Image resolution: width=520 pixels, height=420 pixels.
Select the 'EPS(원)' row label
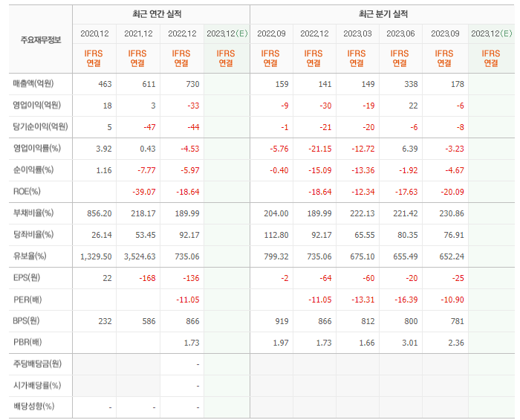pos(27,278)
